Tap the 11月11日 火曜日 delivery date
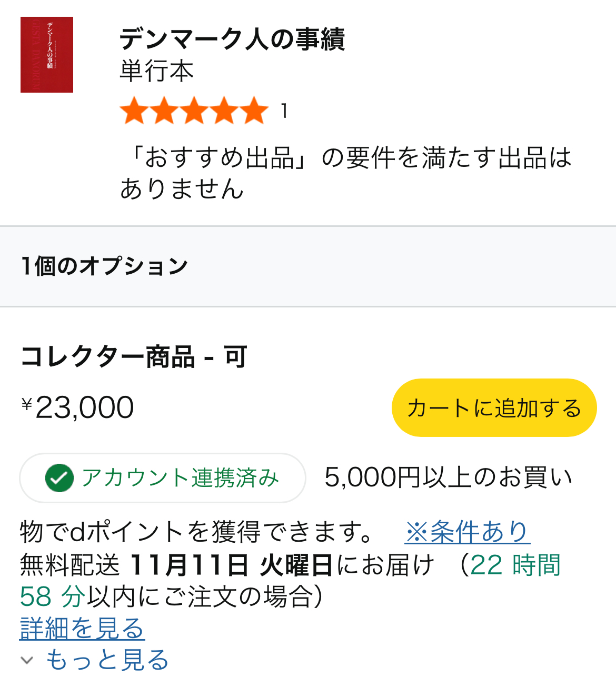616x687 pixels. click(x=231, y=565)
